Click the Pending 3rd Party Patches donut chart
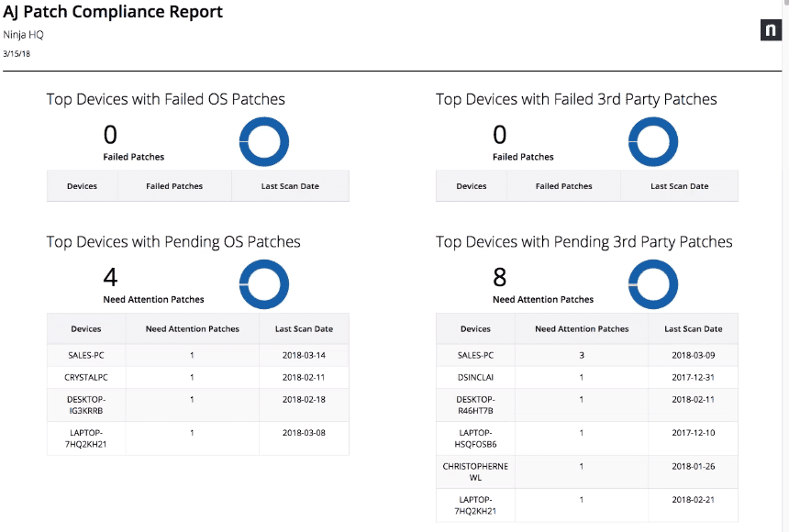This screenshot has height=532, width=789. (652, 284)
